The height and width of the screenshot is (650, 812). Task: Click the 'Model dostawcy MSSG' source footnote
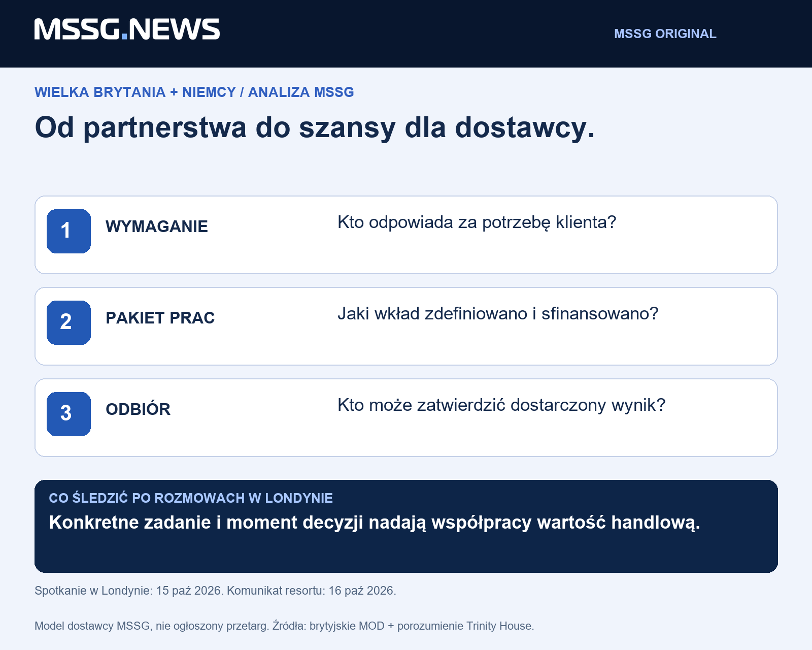point(284,626)
